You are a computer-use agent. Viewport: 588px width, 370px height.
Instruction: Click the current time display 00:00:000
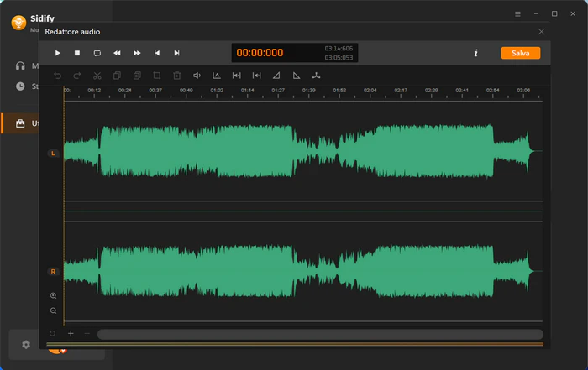click(260, 52)
